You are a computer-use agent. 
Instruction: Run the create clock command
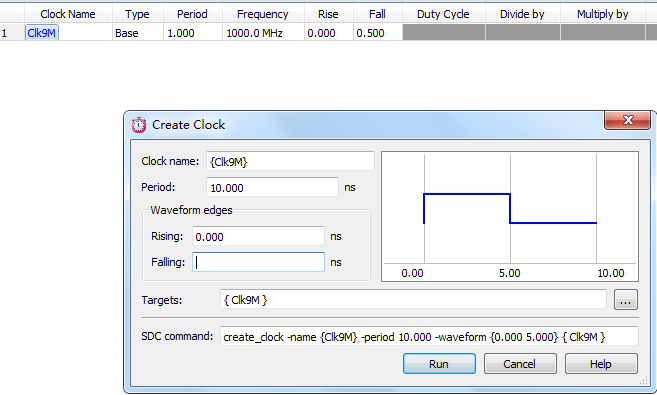click(x=439, y=364)
